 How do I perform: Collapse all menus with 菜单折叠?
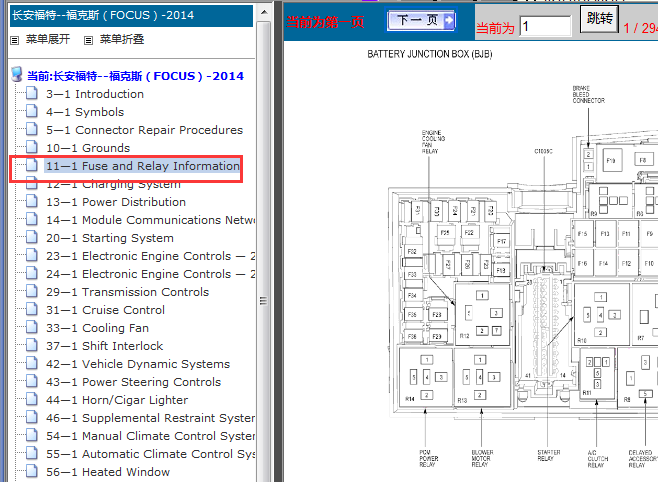pyautogui.click(x=122, y=39)
